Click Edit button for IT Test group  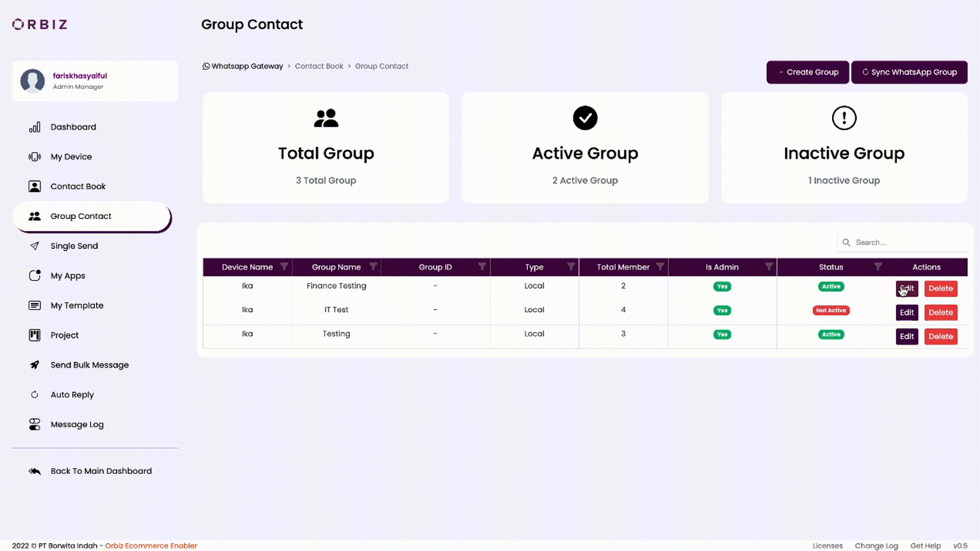click(906, 312)
